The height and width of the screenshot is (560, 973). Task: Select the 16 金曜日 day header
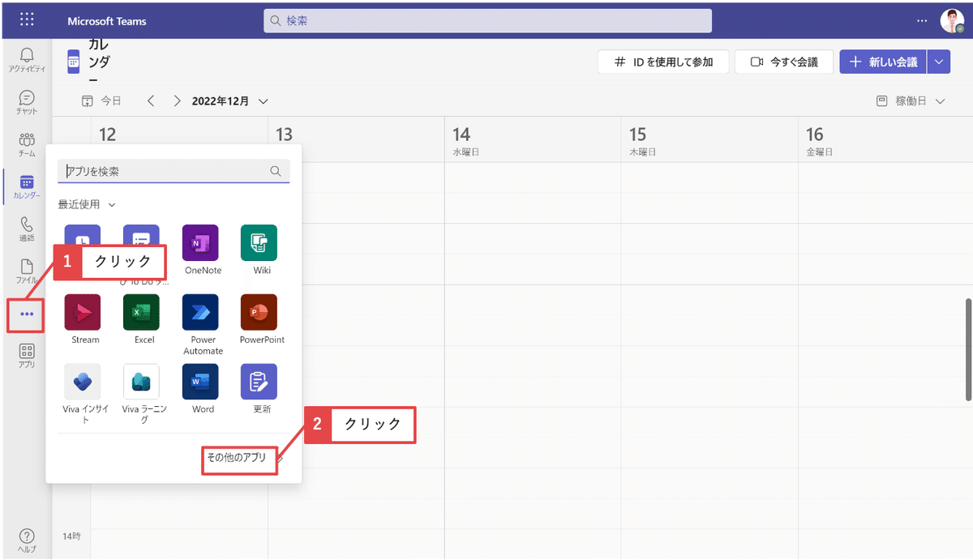click(885, 141)
